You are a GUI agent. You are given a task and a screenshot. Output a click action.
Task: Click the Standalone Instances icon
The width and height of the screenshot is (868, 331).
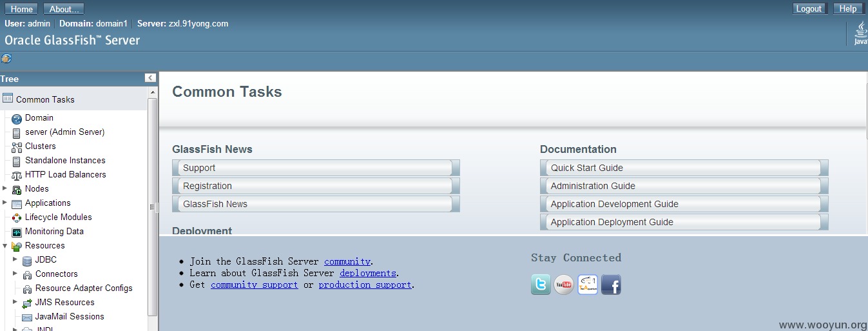(17, 161)
